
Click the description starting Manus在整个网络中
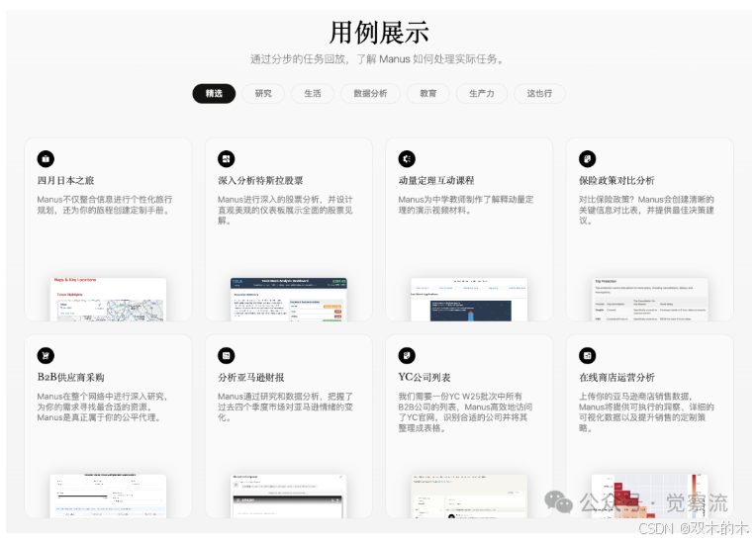102,407
